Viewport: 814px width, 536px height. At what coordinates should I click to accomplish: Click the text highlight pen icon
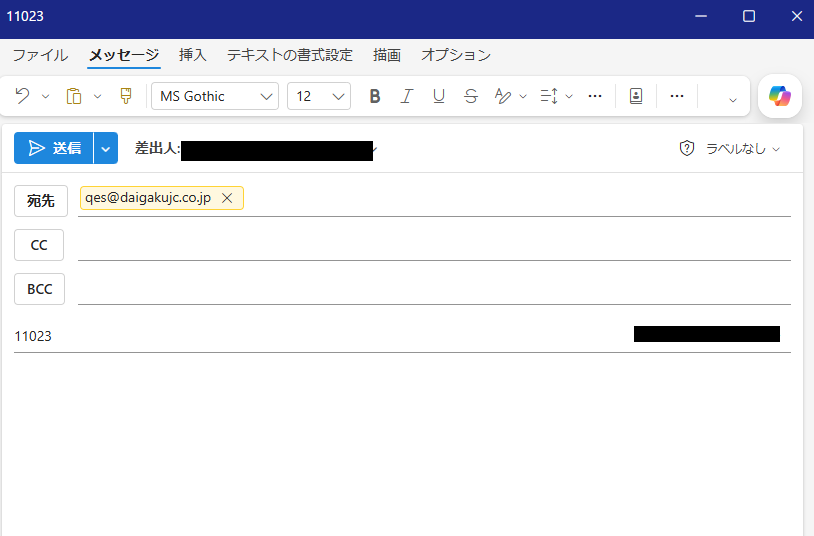(503, 96)
